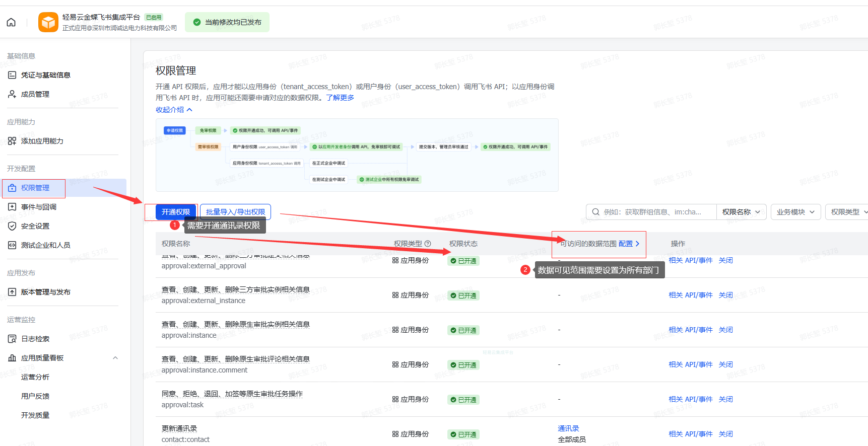
Task: Open 事件与回调 settings
Action: click(x=39, y=207)
